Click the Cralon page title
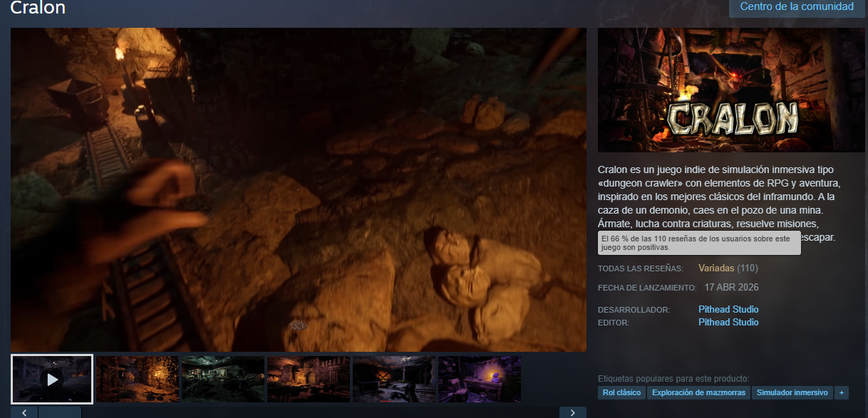The width and height of the screenshot is (868, 418). [38, 8]
